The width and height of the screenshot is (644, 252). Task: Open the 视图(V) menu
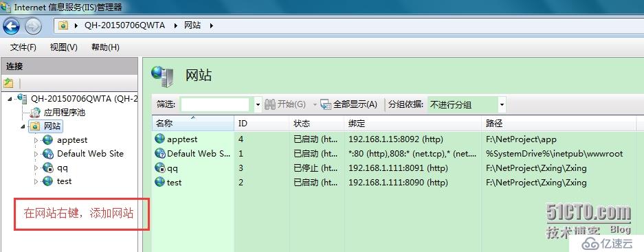point(64,47)
